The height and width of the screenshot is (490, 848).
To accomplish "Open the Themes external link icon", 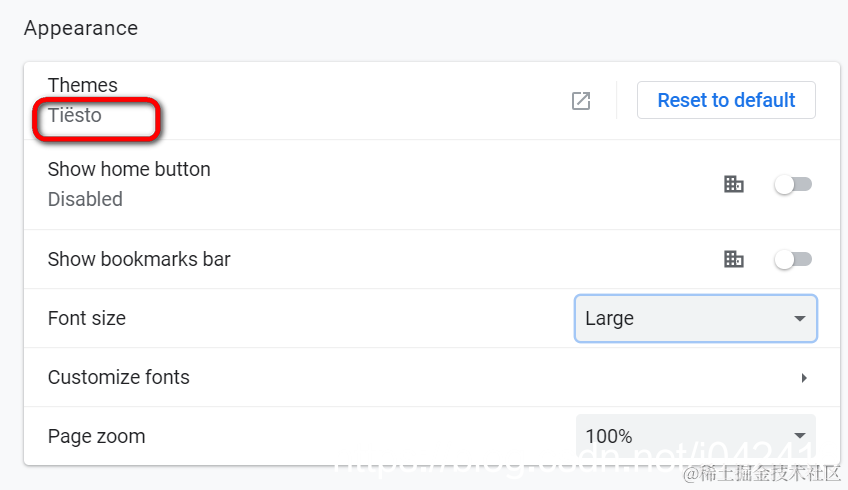I will [x=581, y=101].
